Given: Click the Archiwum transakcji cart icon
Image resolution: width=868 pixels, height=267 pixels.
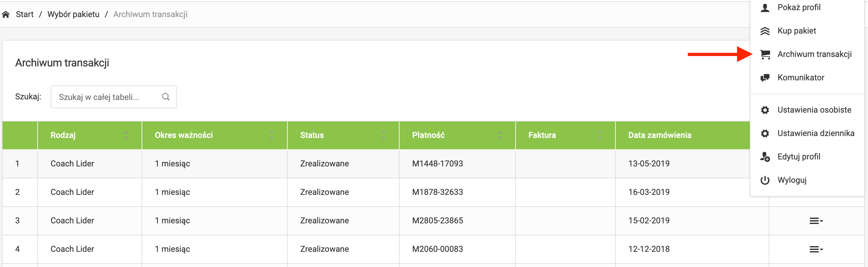Looking at the screenshot, I should pyautogui.click(x=765, y=54).
